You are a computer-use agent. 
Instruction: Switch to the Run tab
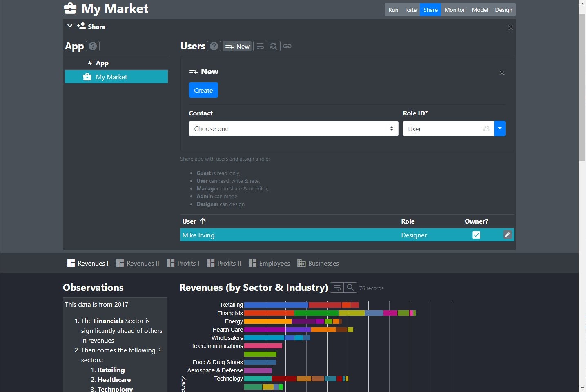coord(393,10)
